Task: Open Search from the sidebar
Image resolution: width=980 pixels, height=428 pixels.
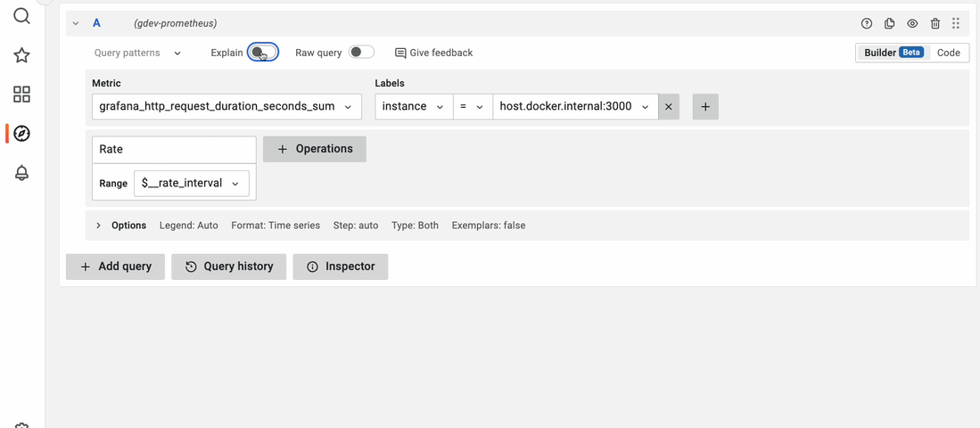Action: coord(22,16)
